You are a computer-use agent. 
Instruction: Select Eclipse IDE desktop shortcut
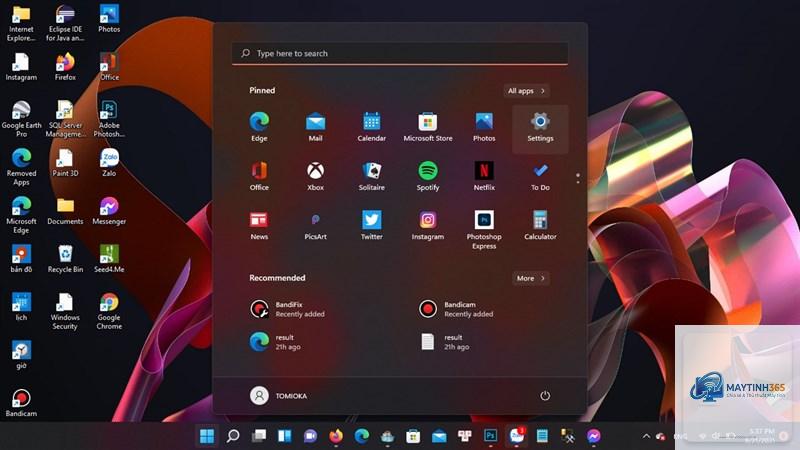pyautogui.click(x=65, y=23)
